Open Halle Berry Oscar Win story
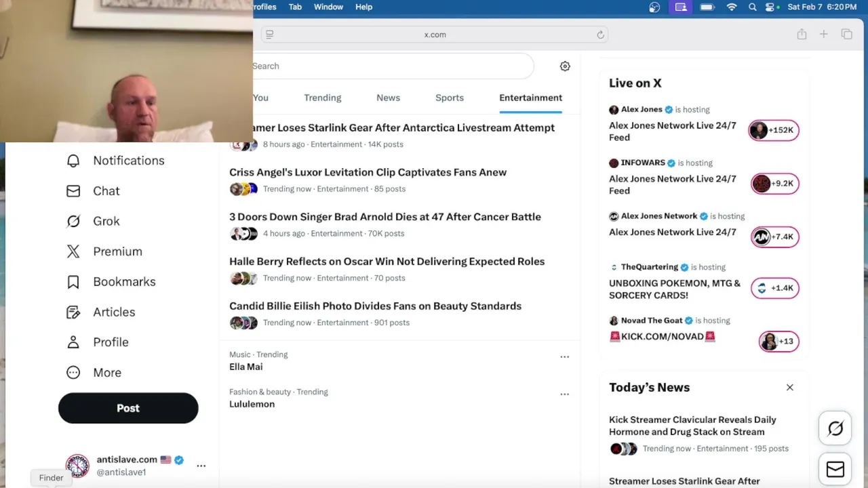 click(387, 262)
